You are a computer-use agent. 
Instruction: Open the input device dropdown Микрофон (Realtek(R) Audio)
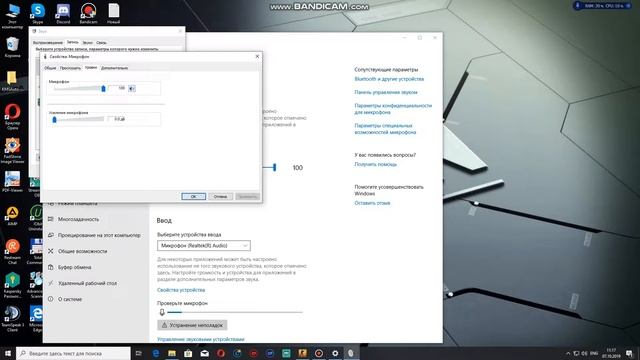[x=204, y=245]
